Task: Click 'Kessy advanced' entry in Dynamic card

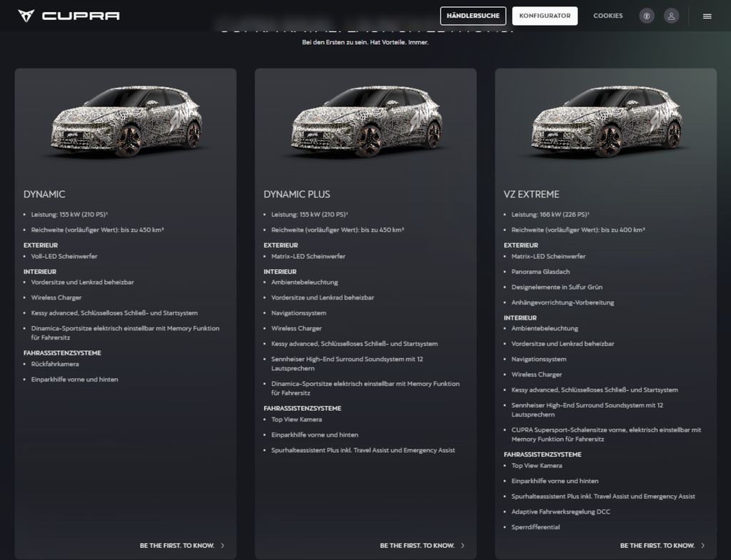Action: 114,313
